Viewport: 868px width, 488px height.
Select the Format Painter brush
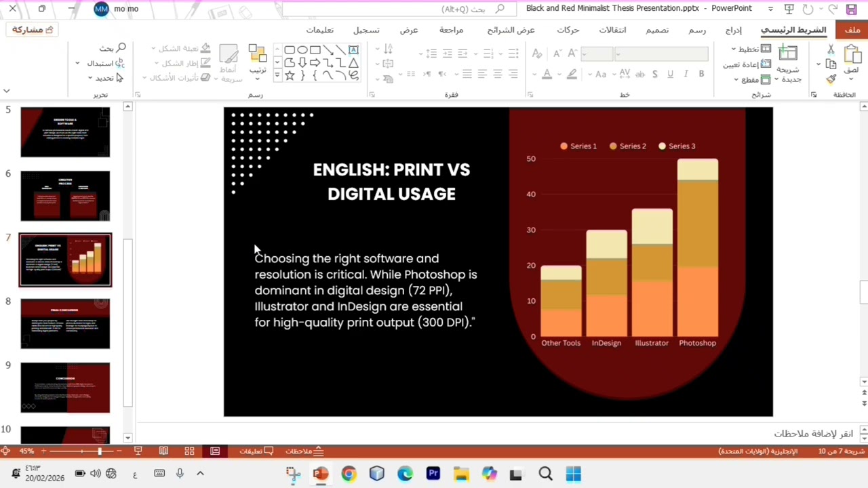[x=831, y=79]
